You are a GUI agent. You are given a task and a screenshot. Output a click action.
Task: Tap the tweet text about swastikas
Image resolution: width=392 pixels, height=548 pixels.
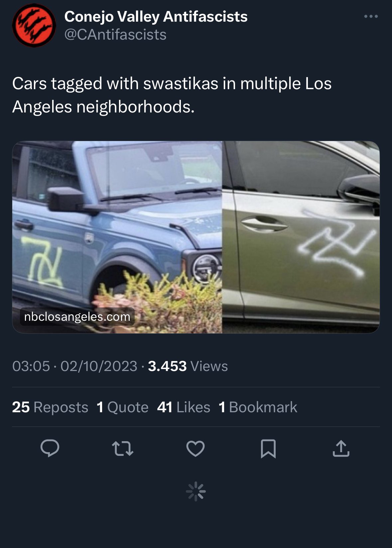pos(172,95)
